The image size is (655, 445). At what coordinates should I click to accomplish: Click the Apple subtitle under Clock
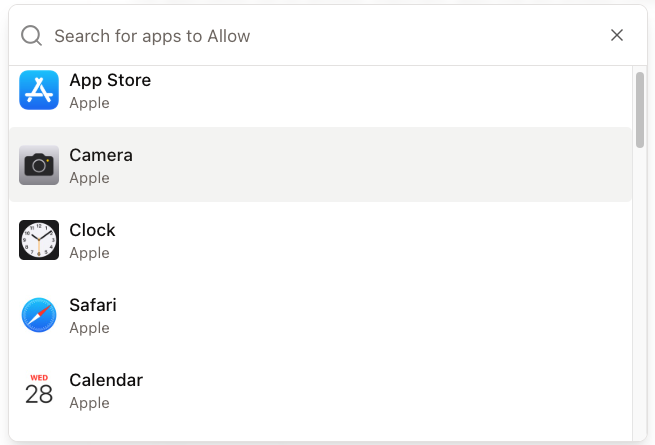coord(89,253)
